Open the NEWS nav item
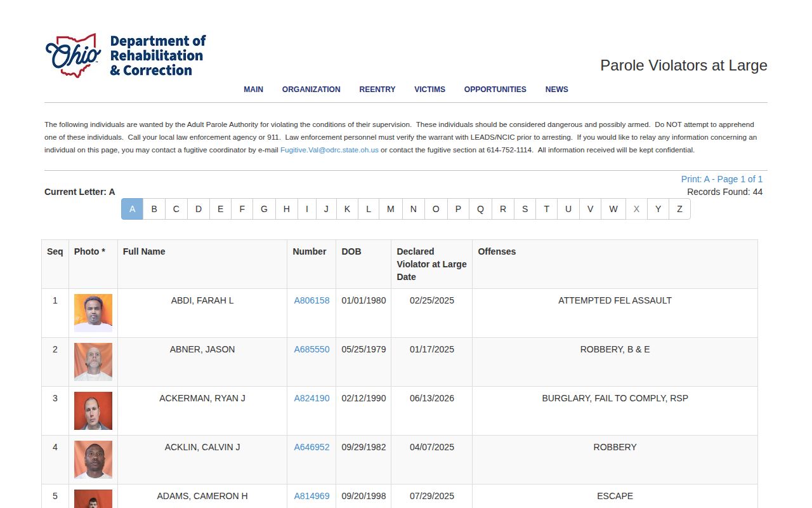 [557, 90]
